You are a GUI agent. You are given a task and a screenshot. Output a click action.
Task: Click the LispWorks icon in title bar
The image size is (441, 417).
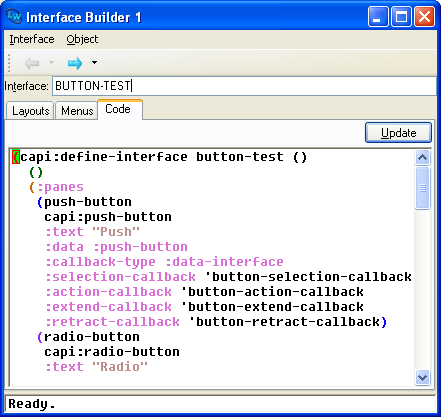click(14, 16)
